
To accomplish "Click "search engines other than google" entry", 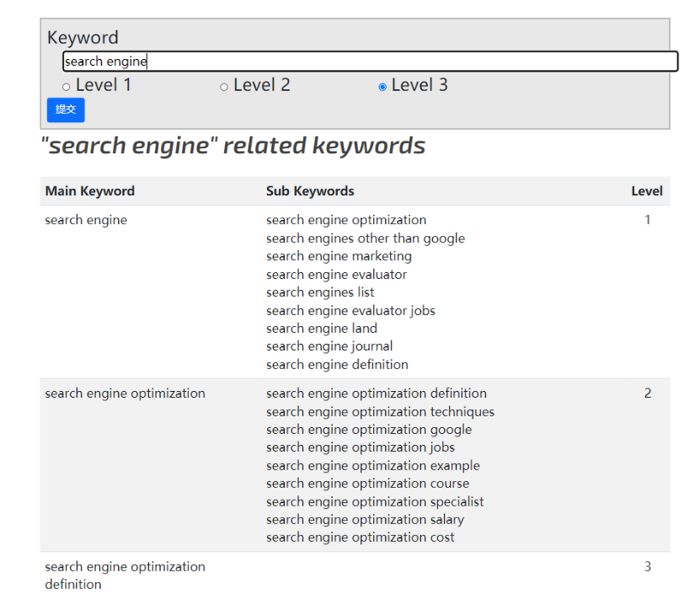I will [366, 238].
